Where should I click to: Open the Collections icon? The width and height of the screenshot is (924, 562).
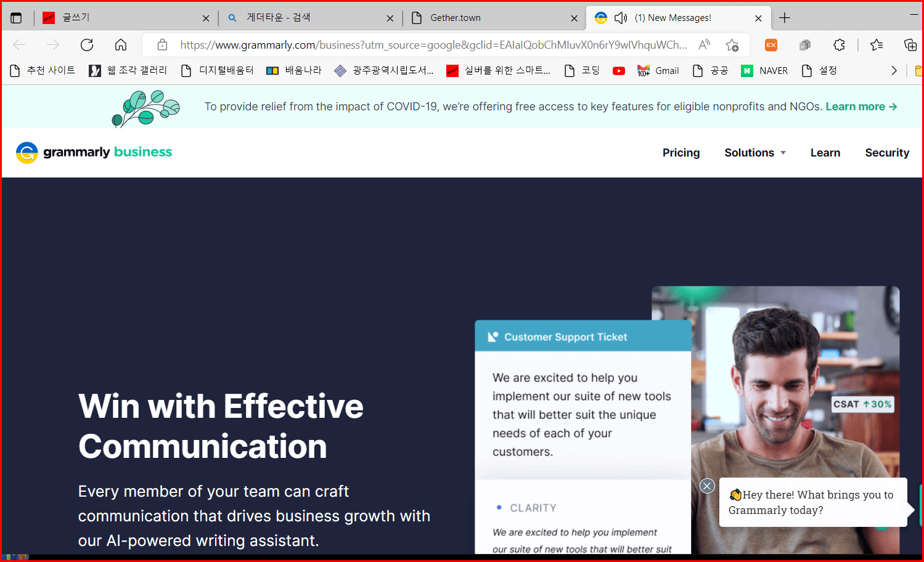[x=910, y=45]
